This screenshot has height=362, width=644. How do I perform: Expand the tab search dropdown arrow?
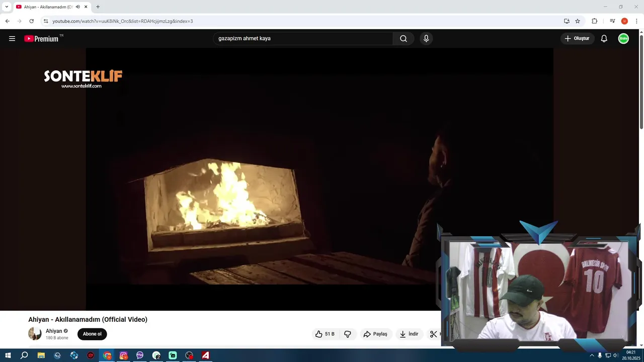point(7,7)
